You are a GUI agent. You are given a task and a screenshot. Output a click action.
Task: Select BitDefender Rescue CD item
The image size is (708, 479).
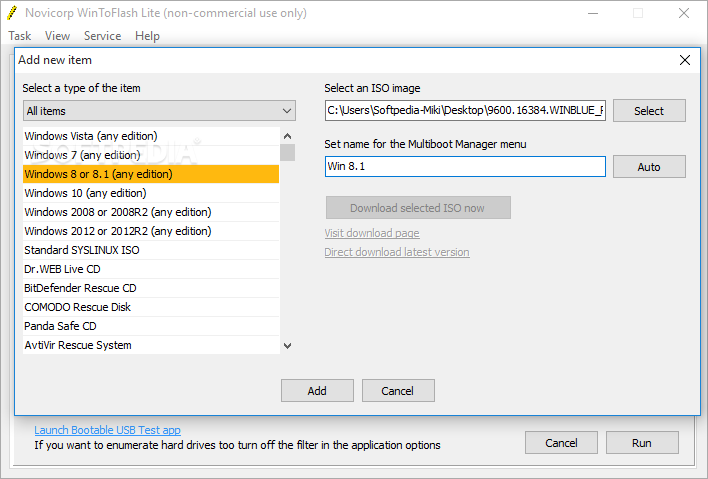point(151,288)
